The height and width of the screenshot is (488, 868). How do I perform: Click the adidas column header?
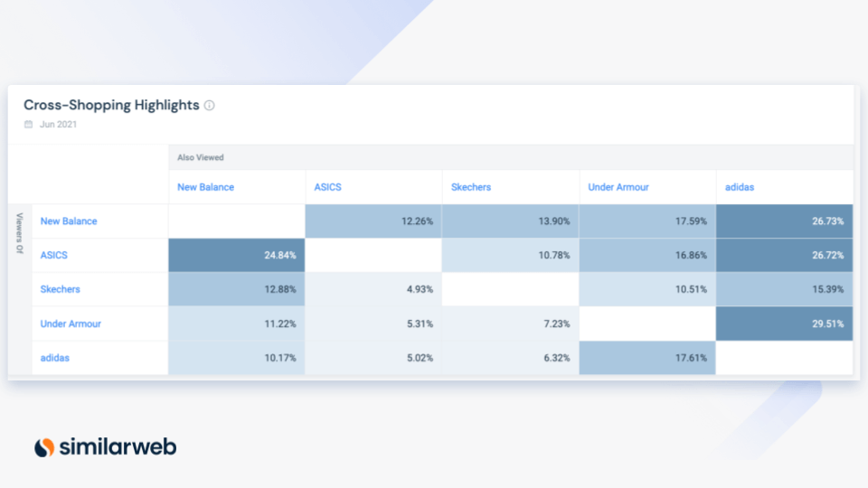tap(740, 187)
